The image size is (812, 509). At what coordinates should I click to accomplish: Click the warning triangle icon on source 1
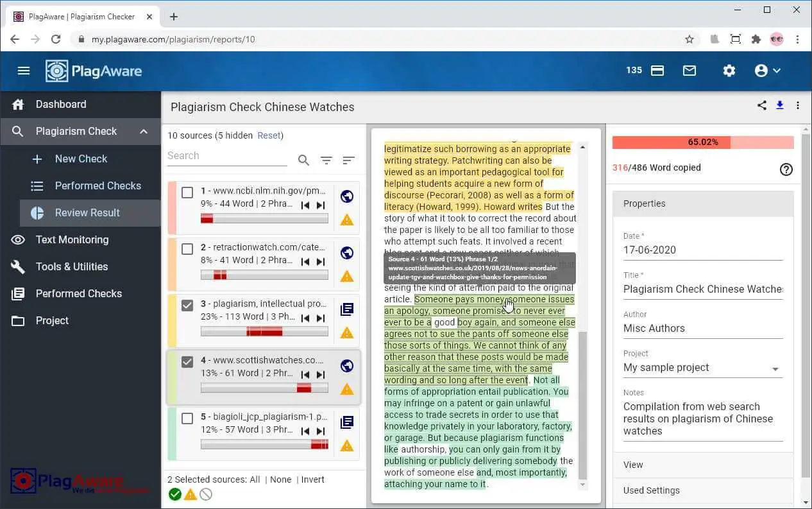click(346, 220)
